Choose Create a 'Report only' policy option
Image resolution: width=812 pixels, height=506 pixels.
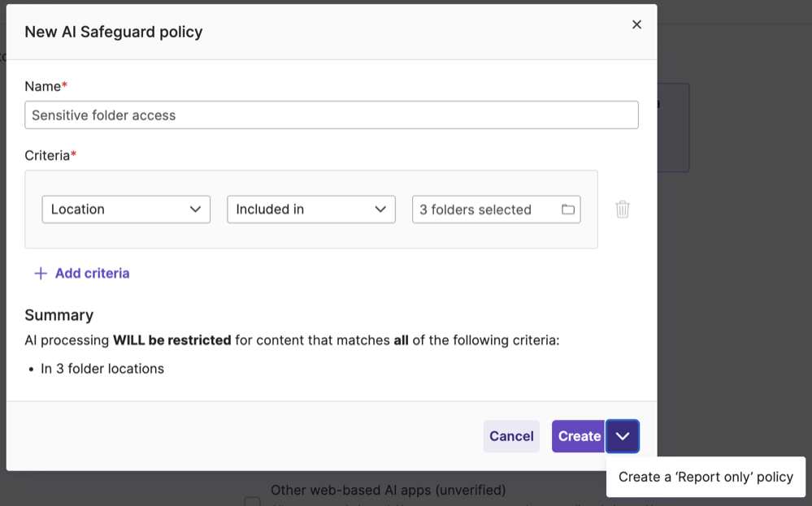[706, 477]
